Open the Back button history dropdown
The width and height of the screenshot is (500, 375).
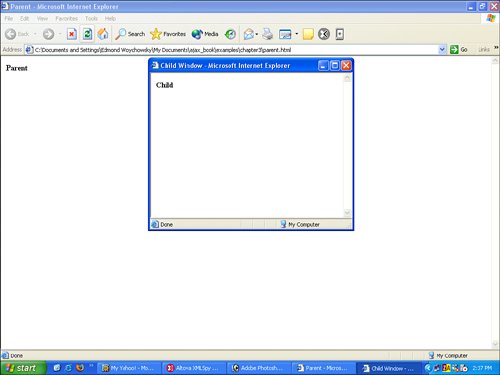coord(35,34)
